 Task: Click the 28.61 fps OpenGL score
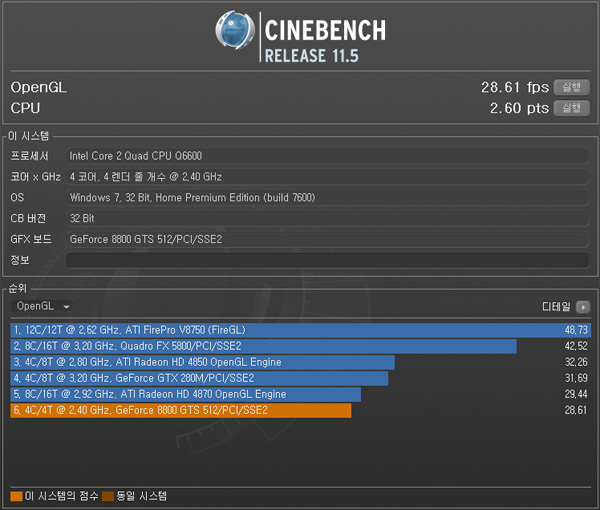515,88
